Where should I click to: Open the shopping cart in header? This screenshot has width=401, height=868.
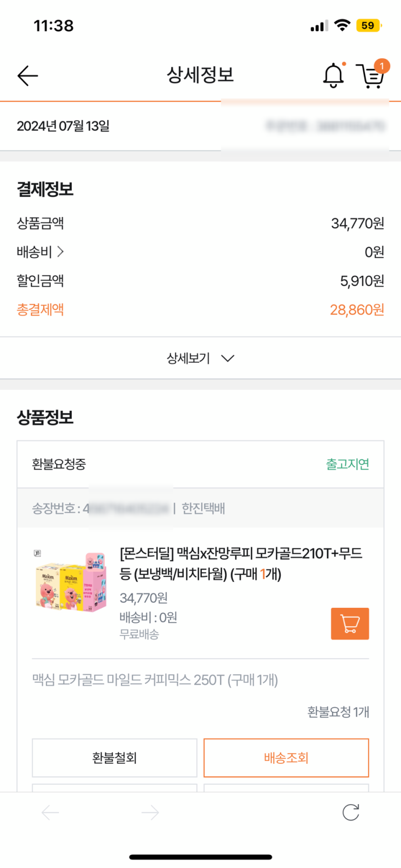[x=371, y=76]
